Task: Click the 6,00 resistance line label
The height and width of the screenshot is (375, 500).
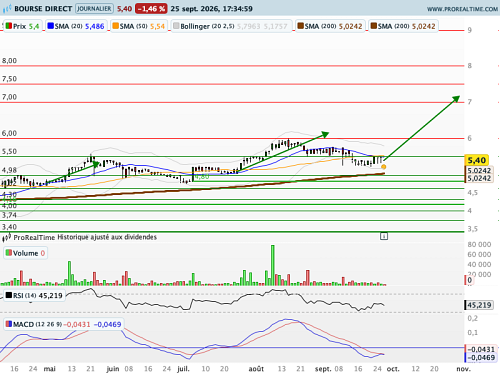Action: (x=9, y=133)
